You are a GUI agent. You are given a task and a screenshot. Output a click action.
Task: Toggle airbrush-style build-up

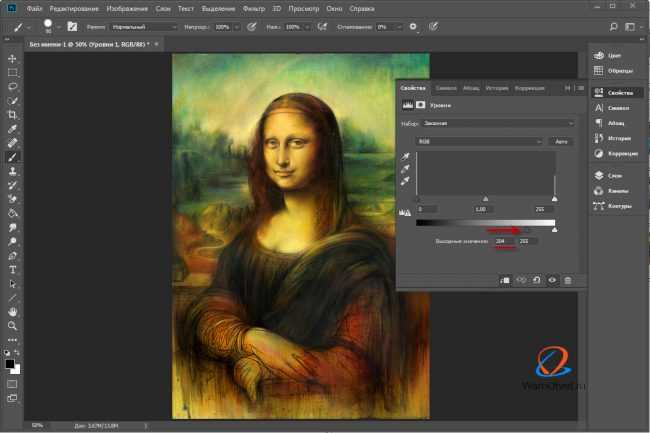pos(322,27)
